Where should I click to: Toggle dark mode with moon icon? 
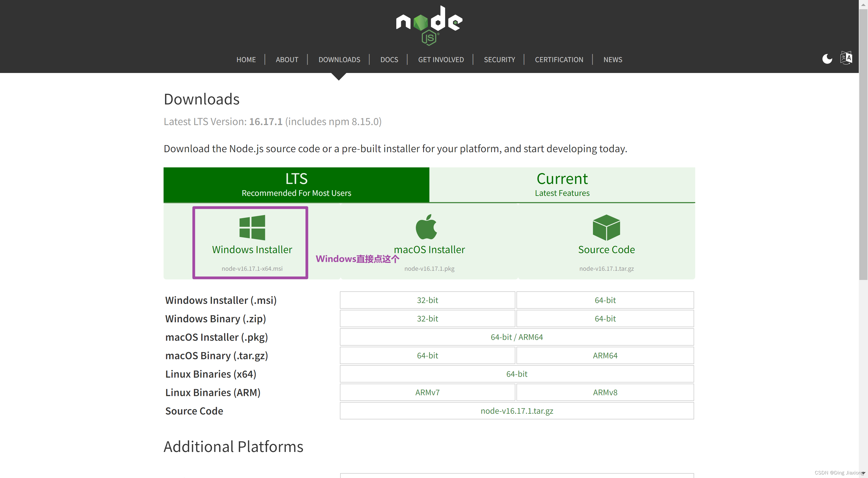[827, 58]
